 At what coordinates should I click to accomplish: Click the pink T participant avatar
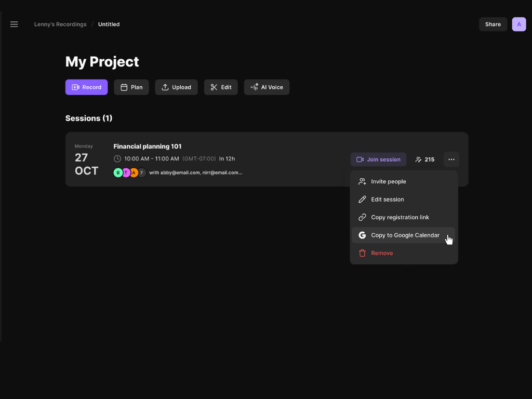tap(126, 172)
